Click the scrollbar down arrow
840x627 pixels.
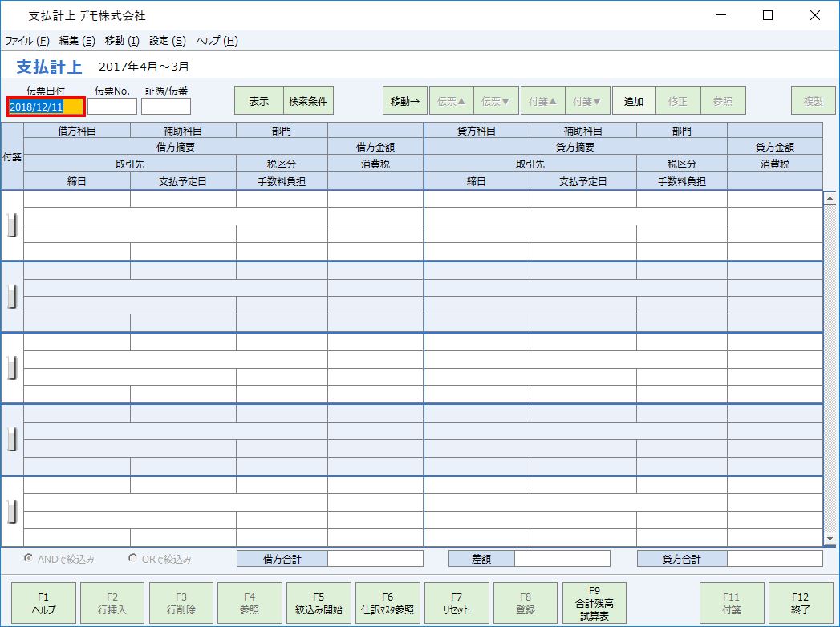830,538
